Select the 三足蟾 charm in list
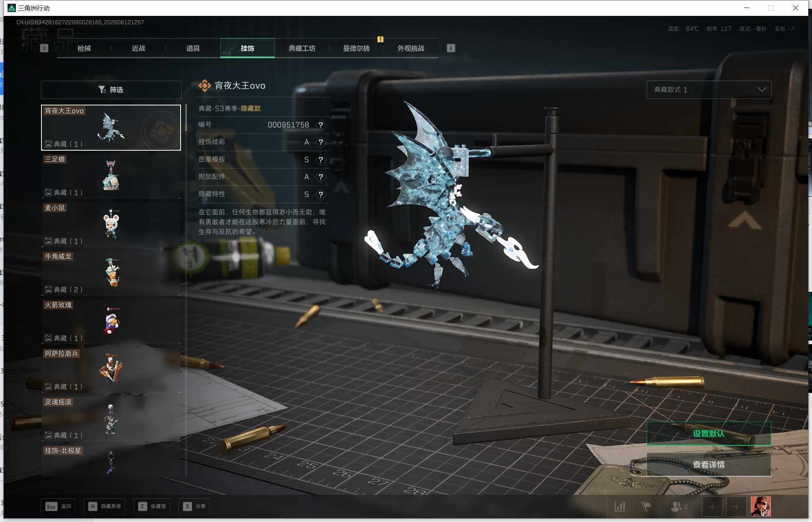Image resolution: width=812 pixels, height=522 pixels. pyautogui.click(x=111, y=176)
